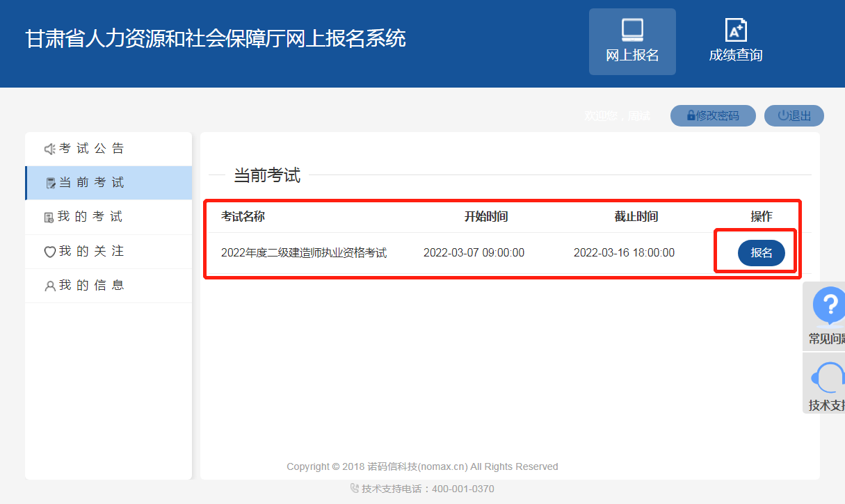Click 修改密码 lock button
This screenshot has height=504, width=845.
coord(713,116)
